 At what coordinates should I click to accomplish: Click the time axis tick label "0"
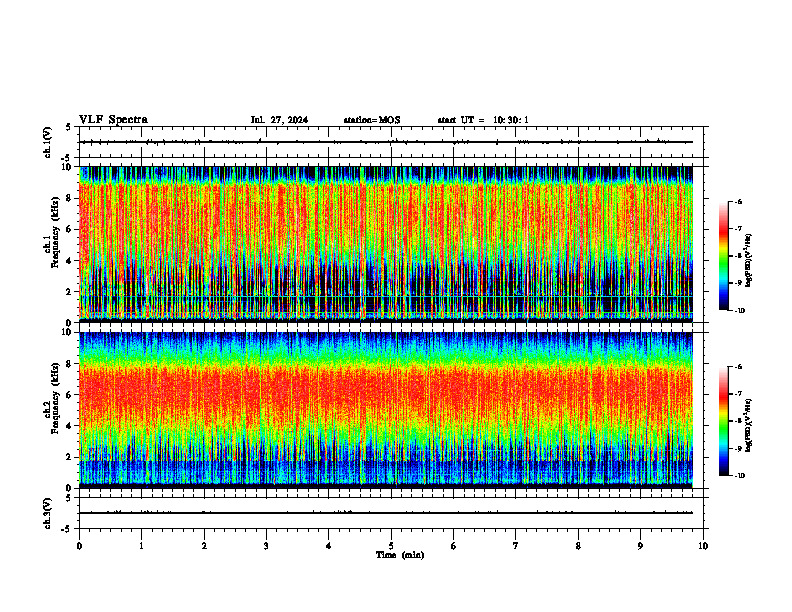click(79, 546)
